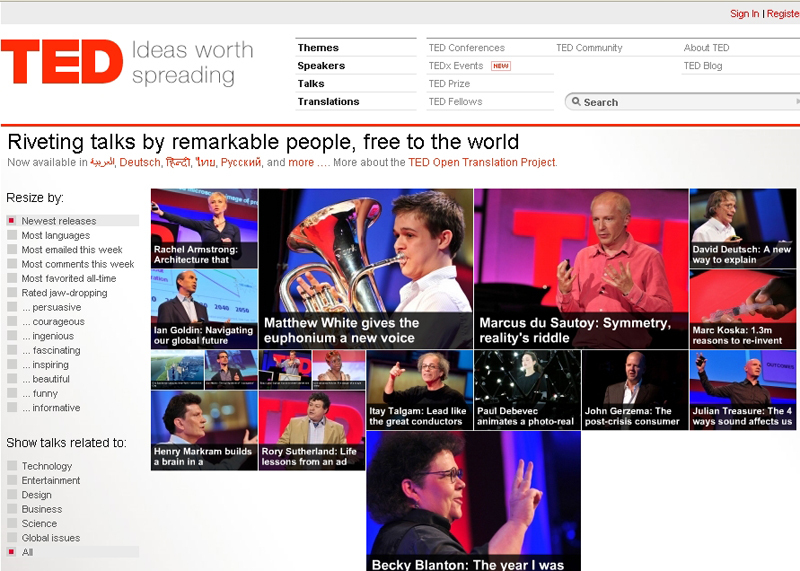Click the NEW badge next to TEDx Events
Viewport: 800px width, 571px height.
(x=501, y=66)
